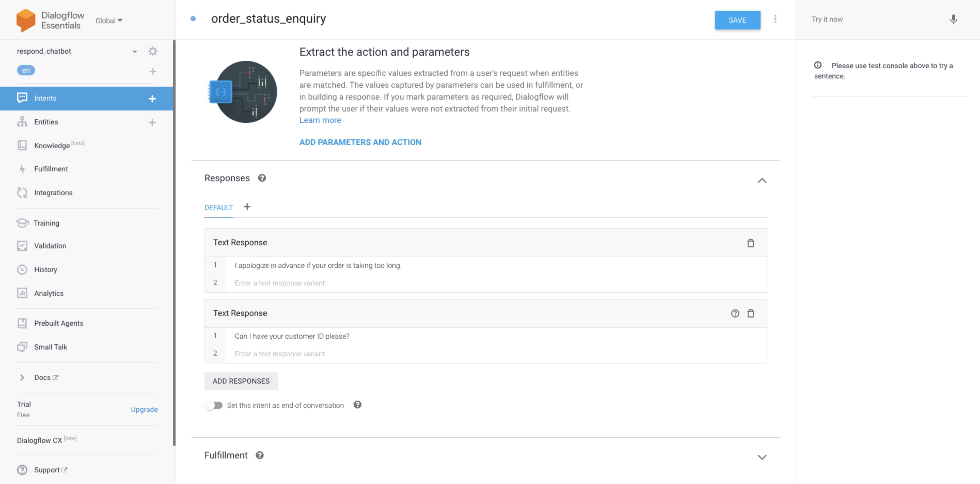Image resolution: width=980 pixels, height=484 pixels.
Task: Toggle Set this intent as end of conversation
Action: point(214,405)
